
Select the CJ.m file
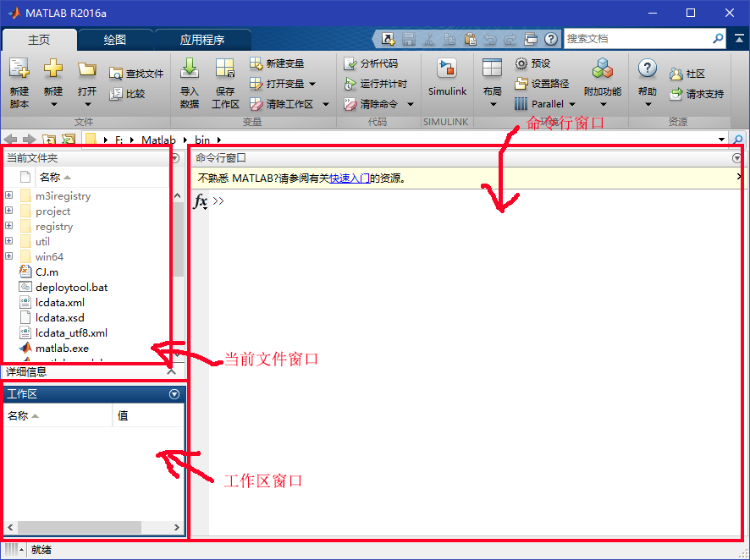47,272
